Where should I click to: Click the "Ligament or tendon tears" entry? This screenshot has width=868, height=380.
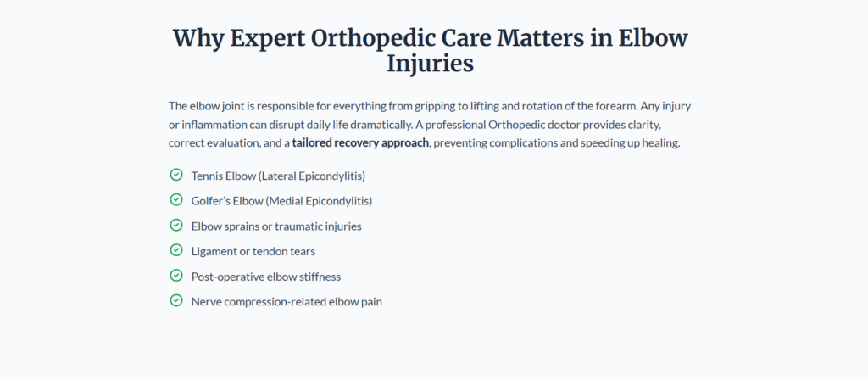253,251
